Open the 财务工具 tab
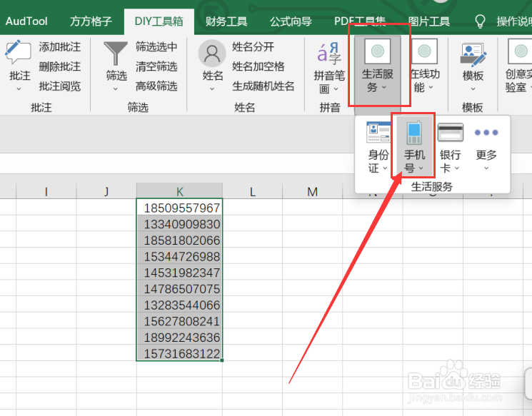This screenshot has height=416, width=532. pyautogui.click(x=226, y=21)
